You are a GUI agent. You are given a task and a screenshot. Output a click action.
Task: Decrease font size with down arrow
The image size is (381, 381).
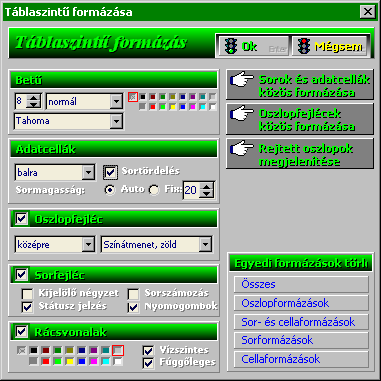(34, 105)
